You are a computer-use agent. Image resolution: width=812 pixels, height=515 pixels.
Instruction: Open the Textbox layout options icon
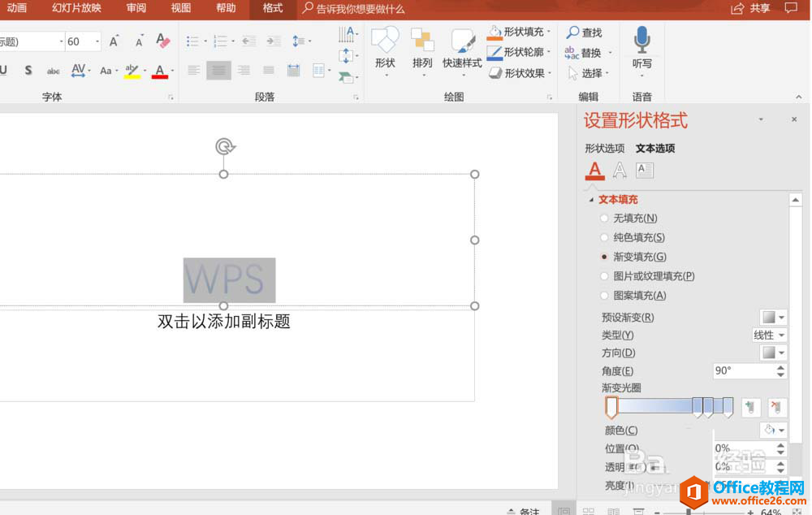pos(645,170)
